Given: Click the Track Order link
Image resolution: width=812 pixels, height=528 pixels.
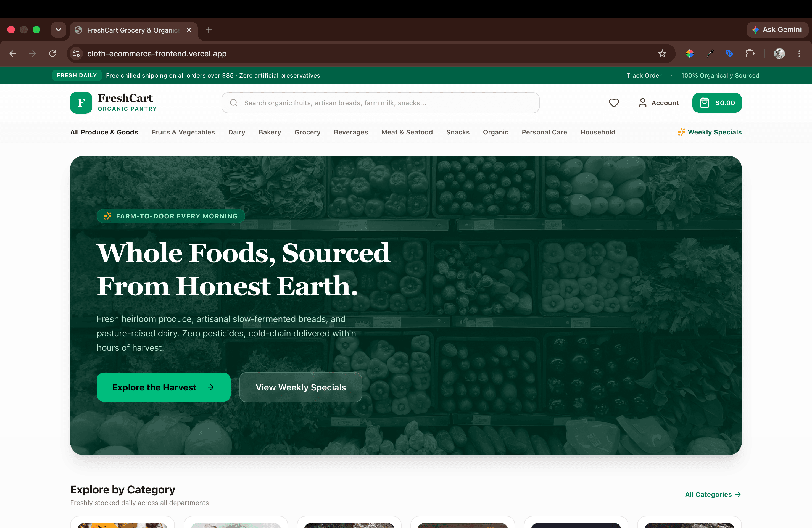Looking at the screenshot, I should click(x=644, y=75).
